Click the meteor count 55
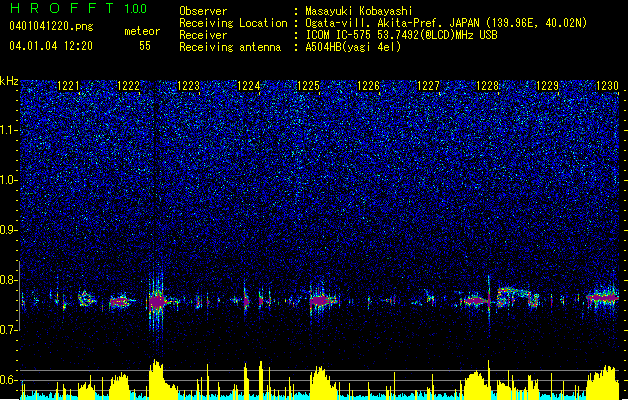 pyautogui.click(x=145, y=46)
